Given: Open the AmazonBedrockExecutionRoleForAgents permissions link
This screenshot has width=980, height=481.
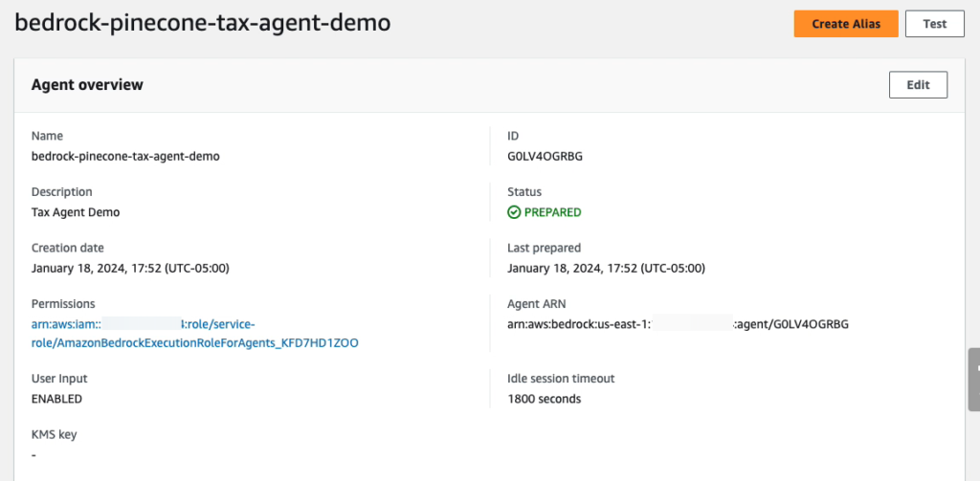Looking at the screenshot, I should (x=195, y=334).
